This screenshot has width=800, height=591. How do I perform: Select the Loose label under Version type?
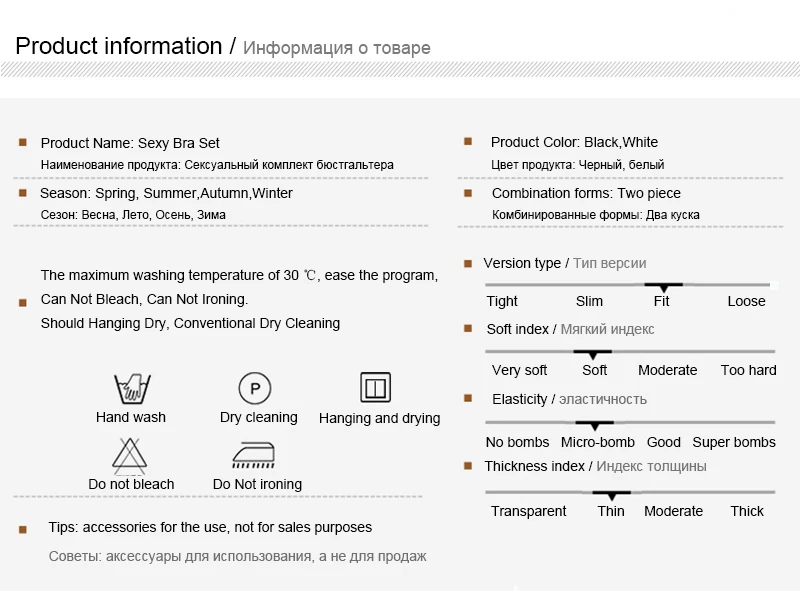coord(746,301)
